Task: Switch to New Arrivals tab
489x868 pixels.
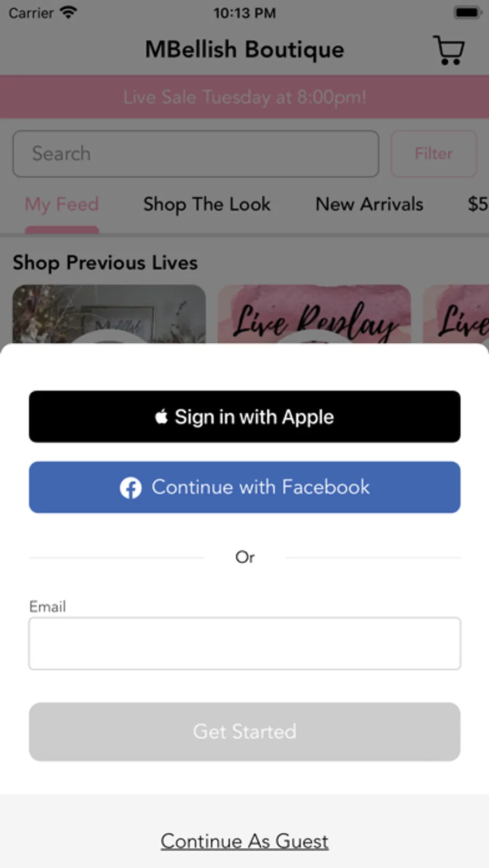Action: [369, 205]
